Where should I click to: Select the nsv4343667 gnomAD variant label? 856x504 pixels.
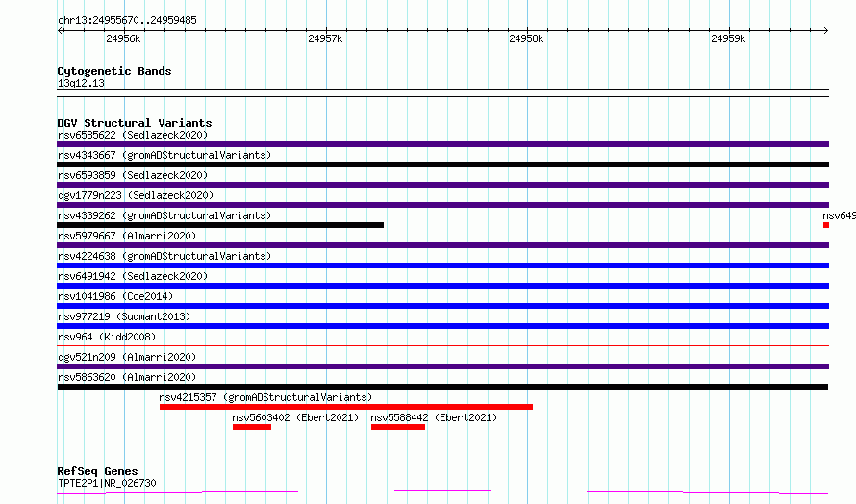point(164,155)
